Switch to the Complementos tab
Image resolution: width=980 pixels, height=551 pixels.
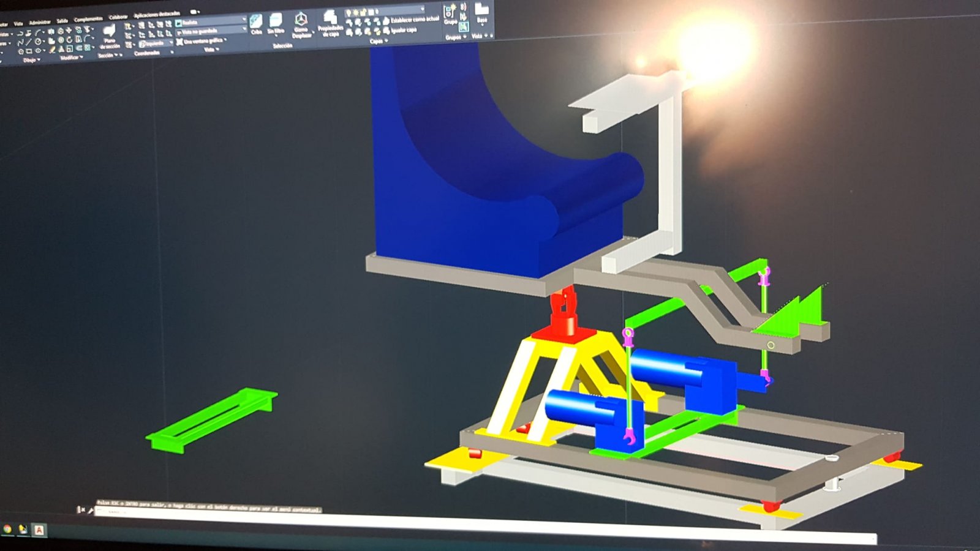point(88,19)
